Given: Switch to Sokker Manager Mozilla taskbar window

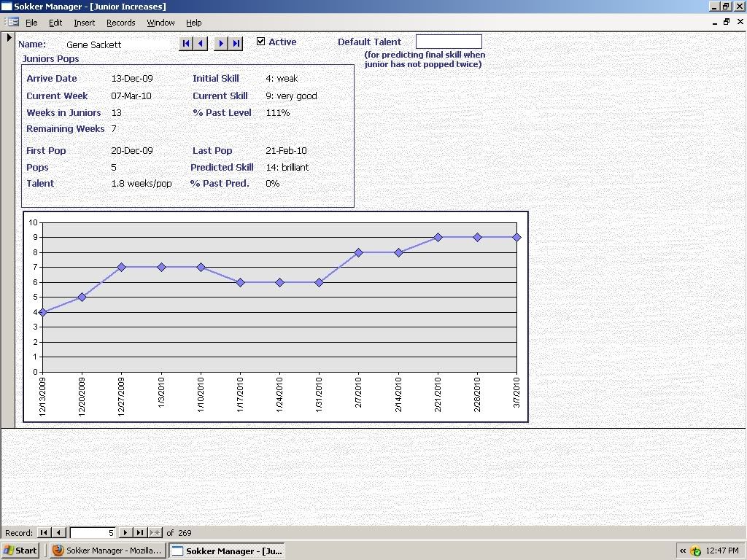Looking at the screenshot, I should coord(107,551).
